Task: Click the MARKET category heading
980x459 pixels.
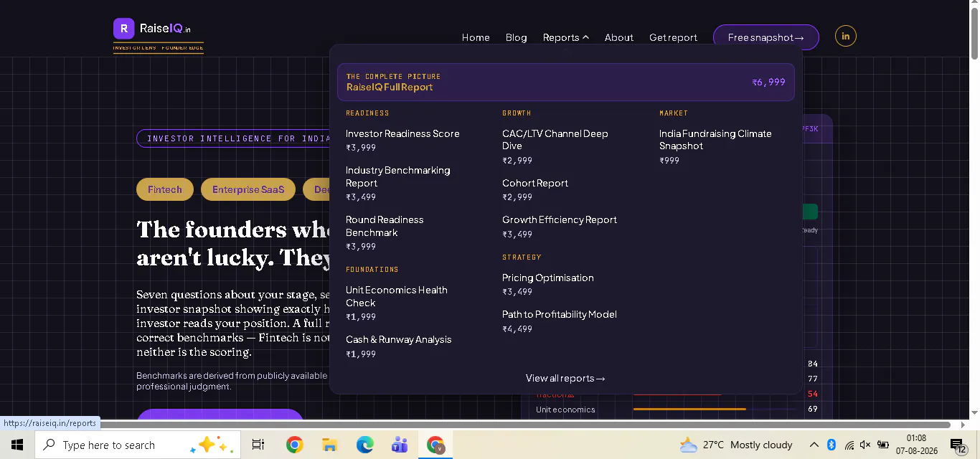Action: pyautogui.click(x=674, y=113)
